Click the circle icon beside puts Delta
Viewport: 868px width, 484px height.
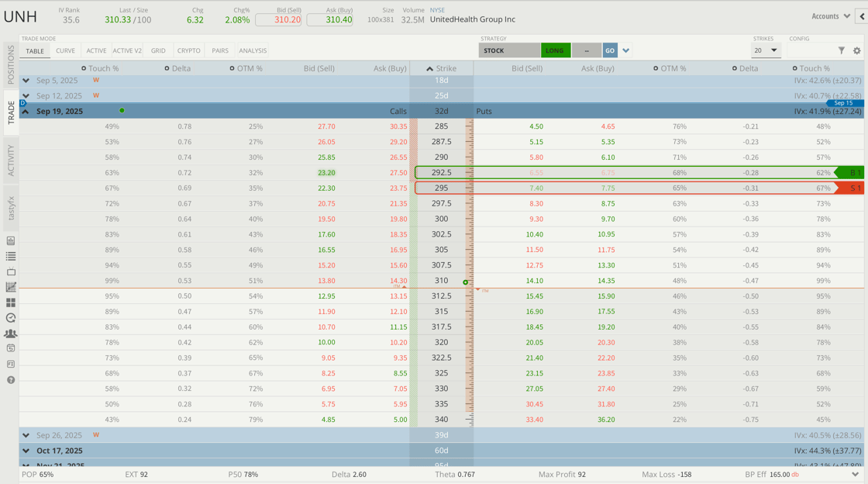(735, 68)
